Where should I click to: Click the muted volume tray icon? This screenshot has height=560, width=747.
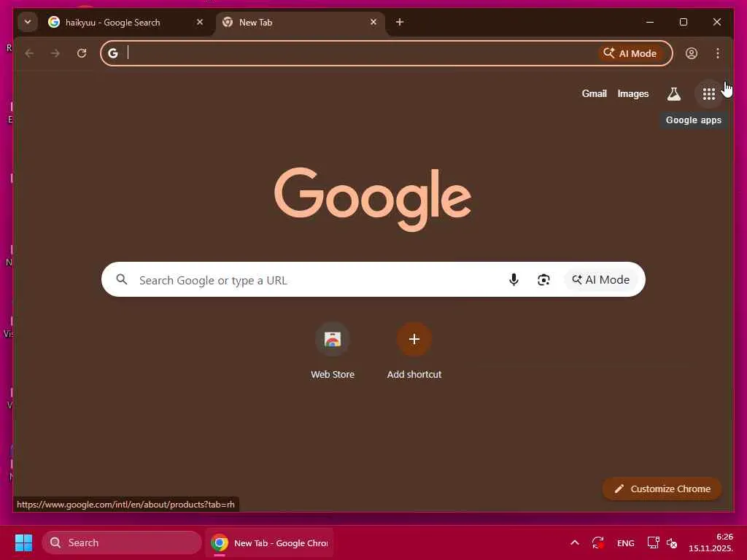672,542
